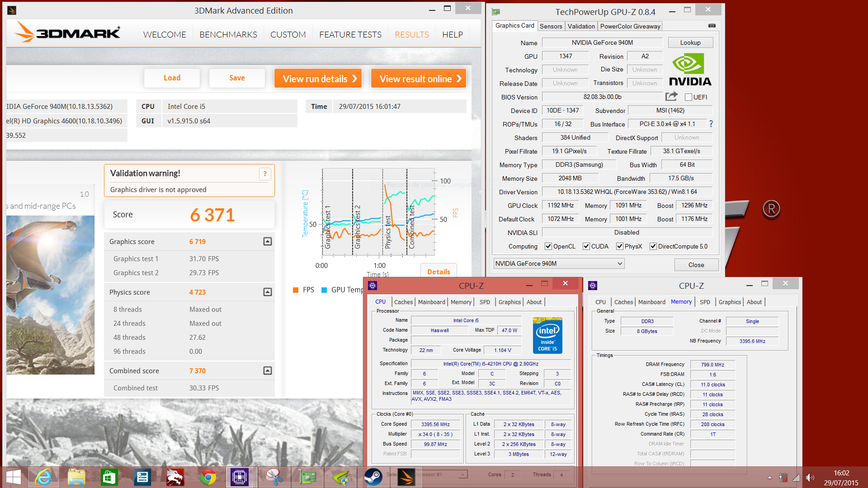Open the BENCHMARKS tab in 3DMark
Image resolution: width=868 pixels, height=488 pixels.
(x=228, y=34)
